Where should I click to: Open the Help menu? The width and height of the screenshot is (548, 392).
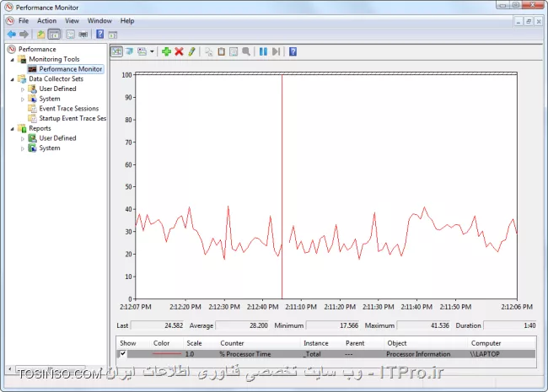127,20
